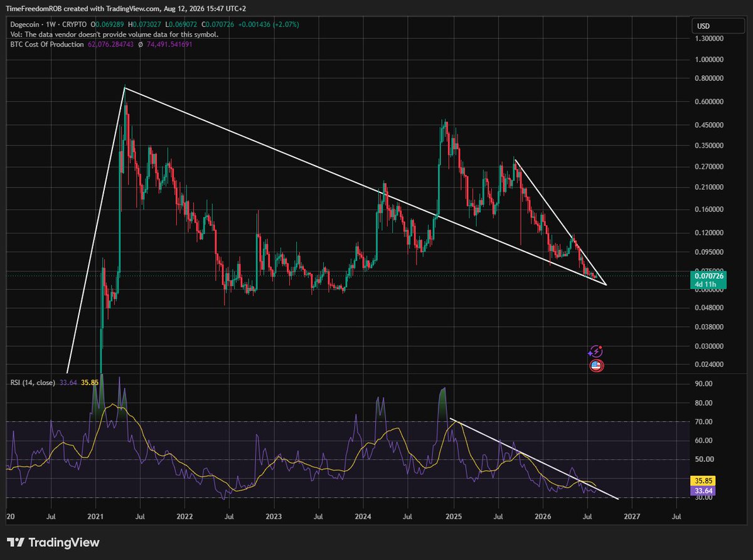This screenshot has width=753, height=560.
Task: Click the yellow 35.85 RSI average label
Action: [x=704, y=481]
